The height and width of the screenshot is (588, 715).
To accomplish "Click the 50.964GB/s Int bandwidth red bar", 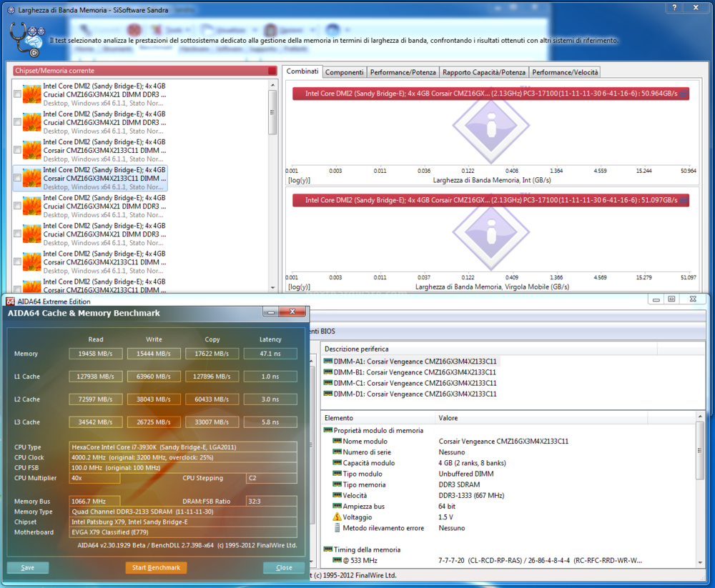I will coord(490,94).
